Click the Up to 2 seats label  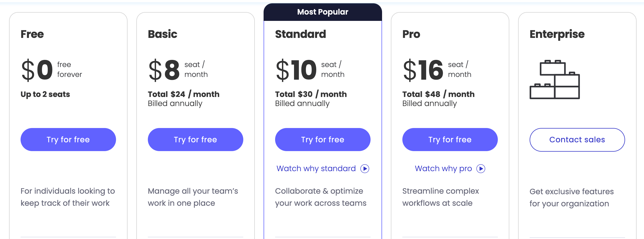[x=45, y=94]
